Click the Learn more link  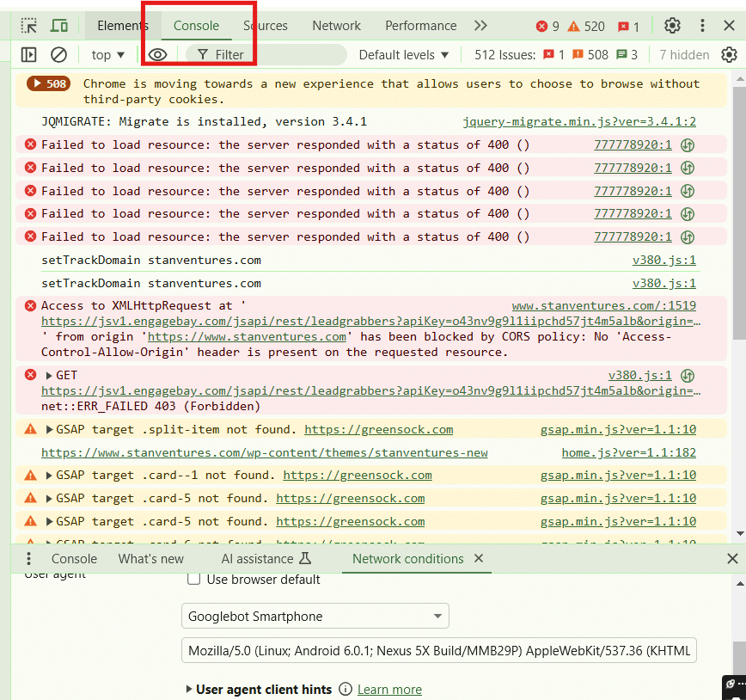point(389,689)
